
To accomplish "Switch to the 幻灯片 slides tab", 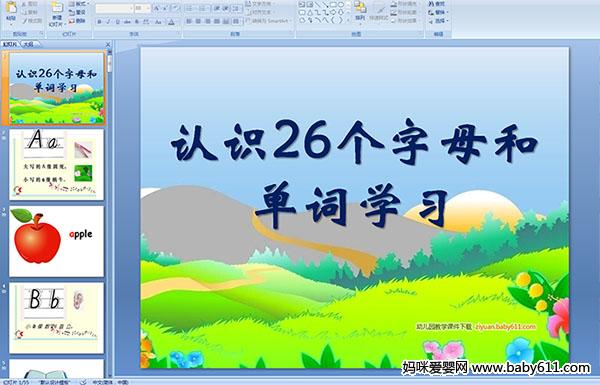I will pyautogui.click(x=9, y=44).
